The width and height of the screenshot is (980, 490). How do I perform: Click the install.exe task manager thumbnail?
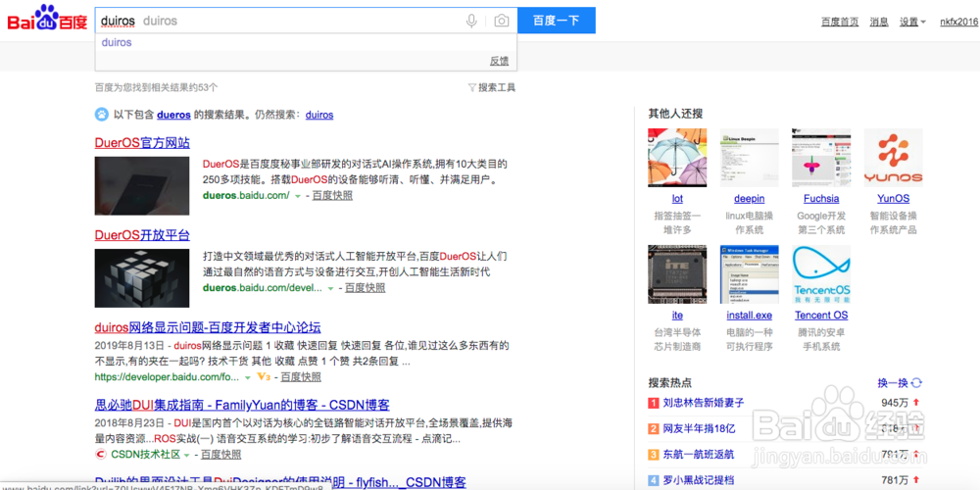point(750,274)
